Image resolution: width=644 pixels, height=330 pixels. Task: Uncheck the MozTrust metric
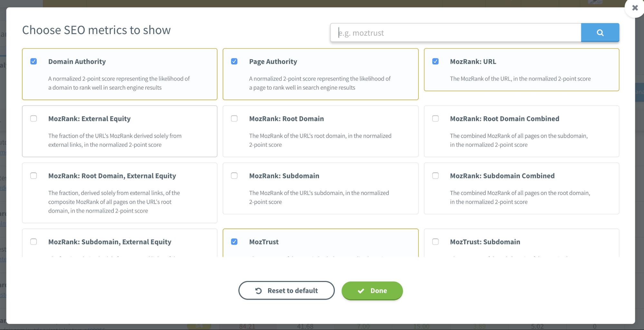click(235, 242)
